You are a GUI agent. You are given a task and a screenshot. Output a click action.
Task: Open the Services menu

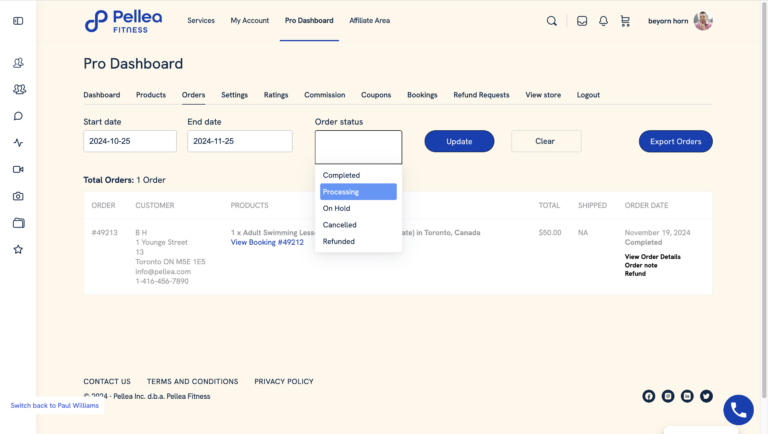click(201, 21)
